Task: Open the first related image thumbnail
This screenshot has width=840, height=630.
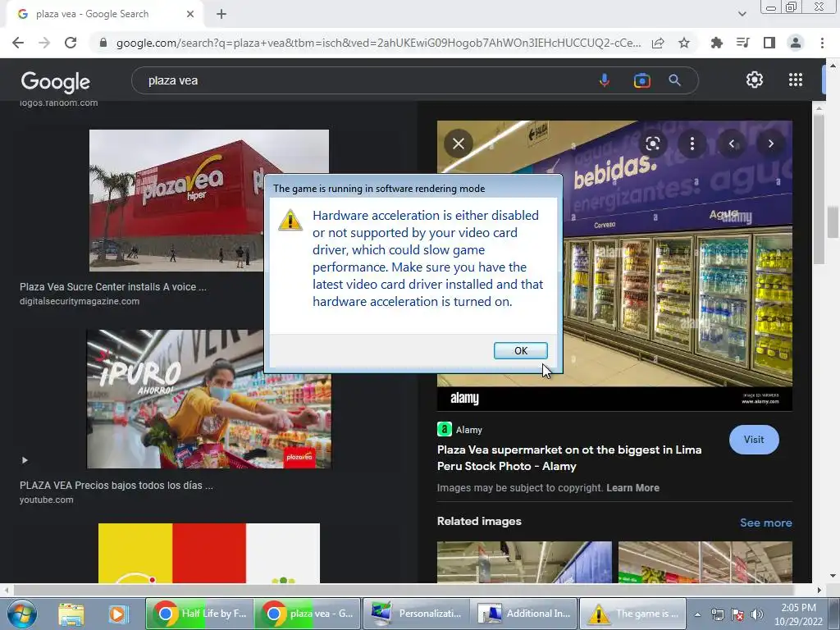Action: coord(524,562)
